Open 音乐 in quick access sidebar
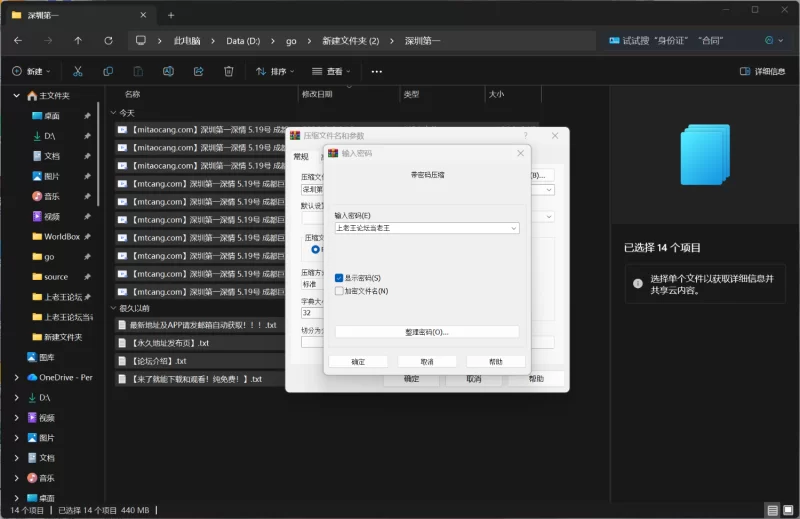The width and height of the screenshot is (800, 519). (x=52, y=196)
